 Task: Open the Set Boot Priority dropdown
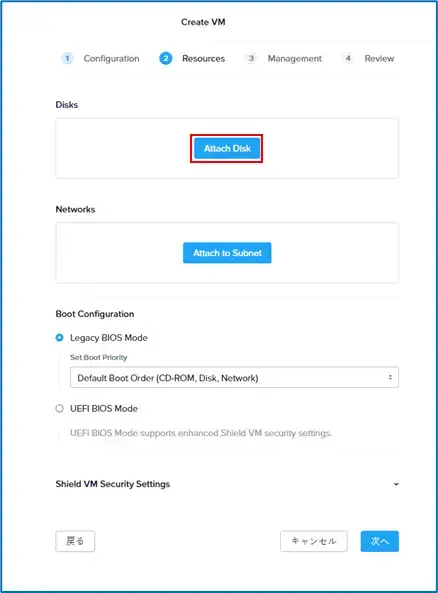coord(234,377)
